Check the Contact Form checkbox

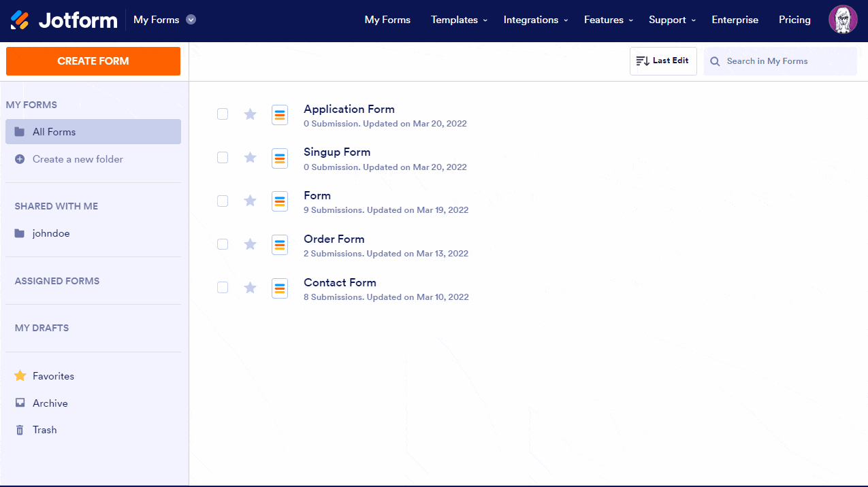223,287
